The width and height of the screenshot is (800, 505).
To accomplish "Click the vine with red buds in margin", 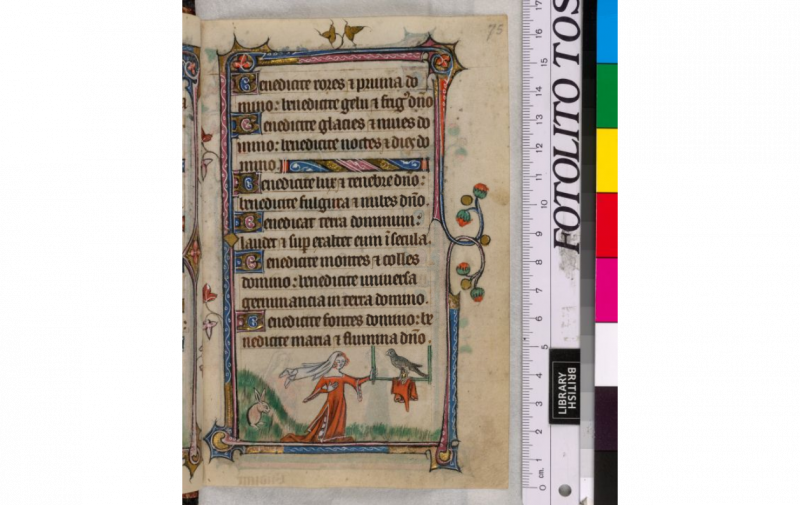I will (470, 240).
